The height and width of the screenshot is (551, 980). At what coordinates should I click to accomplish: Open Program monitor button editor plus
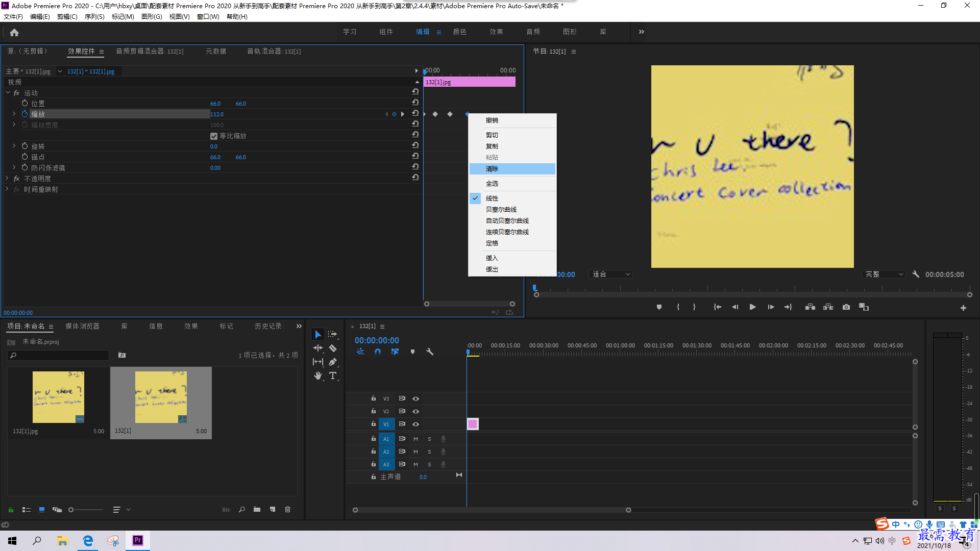[963, 308]
